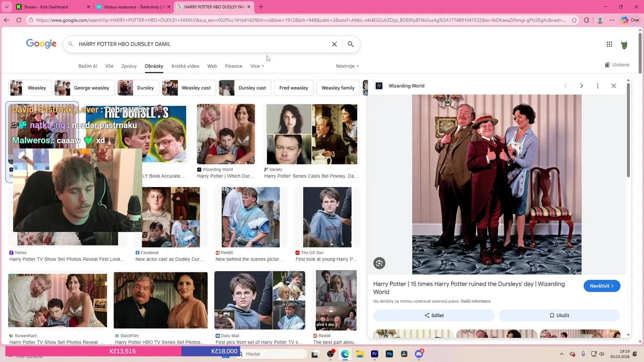Submit search with the magnifier button
644x362 pixels.
[351, 44]
